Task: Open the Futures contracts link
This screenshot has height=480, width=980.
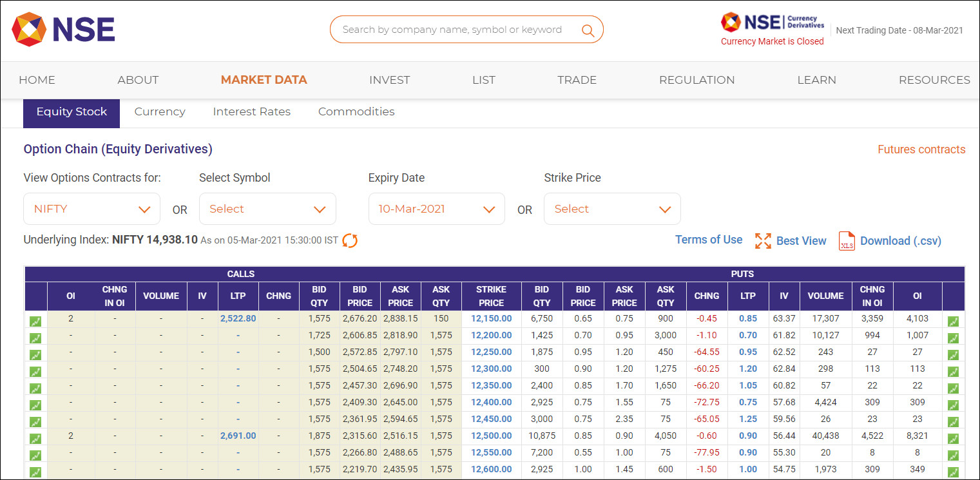Action: coord(921,149)
